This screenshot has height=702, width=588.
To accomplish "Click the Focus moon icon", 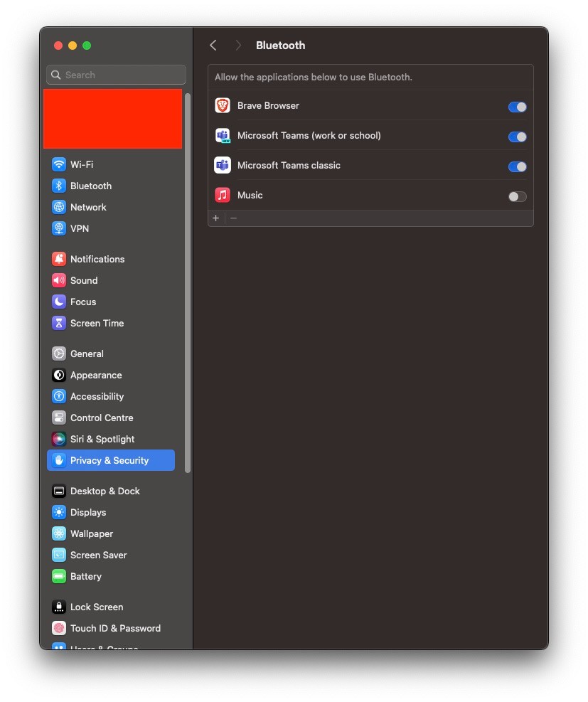I will pyautogui.click(x=58, y=302).
